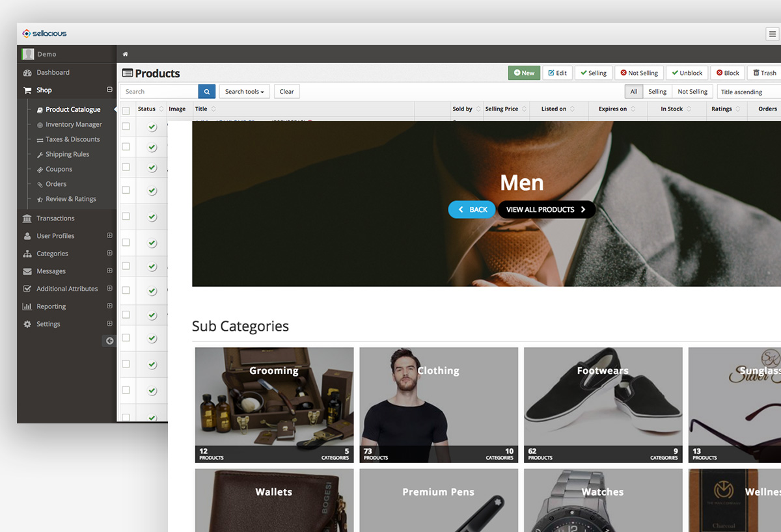Open the Clothing sub category card
The width and height of the screenshot is (781, 532).
point(439,405)
